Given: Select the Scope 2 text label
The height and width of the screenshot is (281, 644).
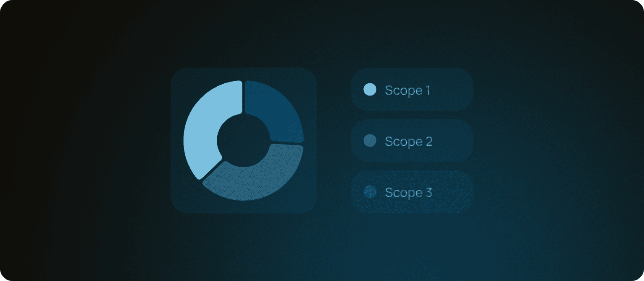Looking at the screenshot, I should [408, 142].
